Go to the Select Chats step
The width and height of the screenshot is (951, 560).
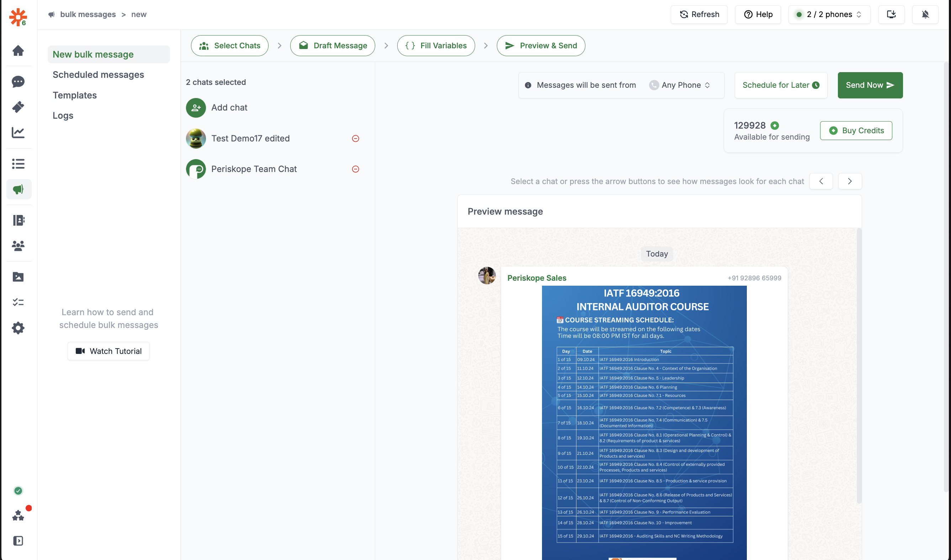(230, 46)
